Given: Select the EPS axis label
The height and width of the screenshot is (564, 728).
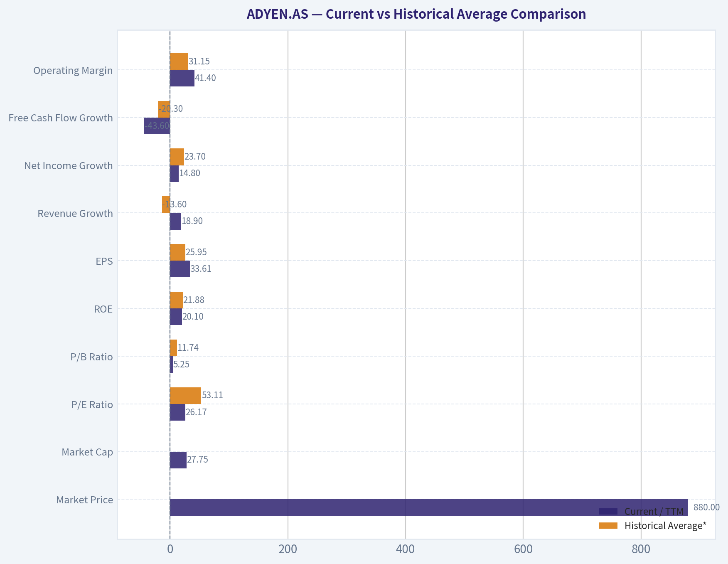Looking at the screenshot, I should coord(104,261).
